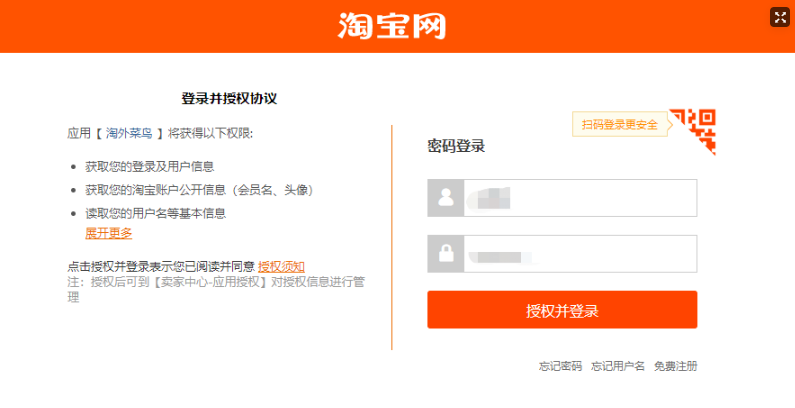The image size is (795, 408).
Task: Click the 登录并授权协议 title
Action: pyautogui.click(x=229, y=98)
